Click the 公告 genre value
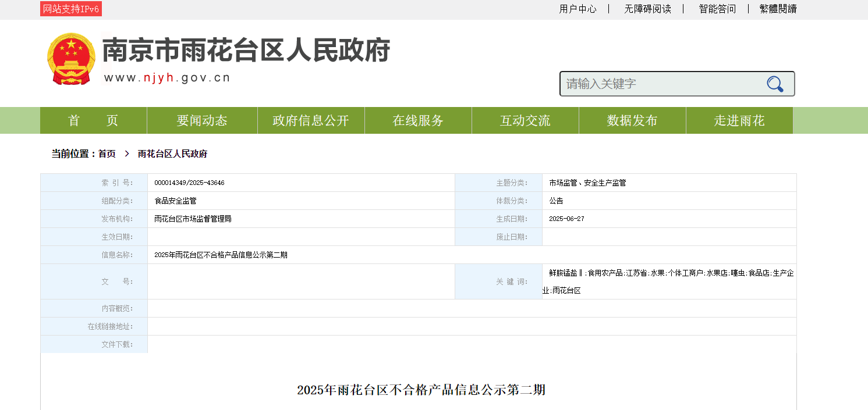The width and height of the screenshot is (868, 410). point(556,201)
